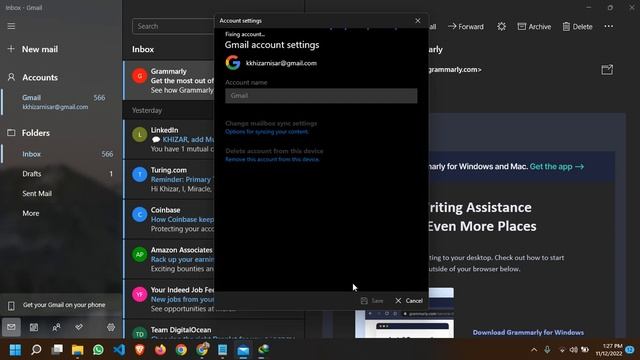The height and width of the screenshot is (360, 640).
Task: Open the more actions ellipsis menu
Action: [608, 27]
